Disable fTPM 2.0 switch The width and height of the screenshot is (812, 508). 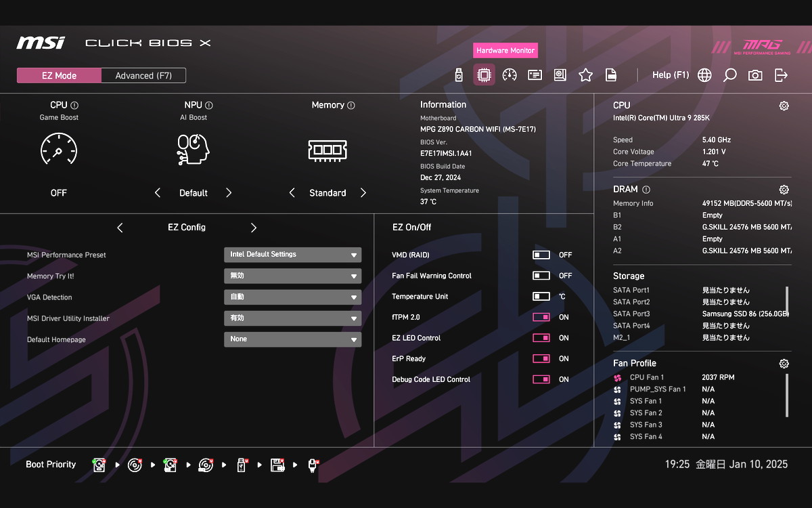click(541, 317)
